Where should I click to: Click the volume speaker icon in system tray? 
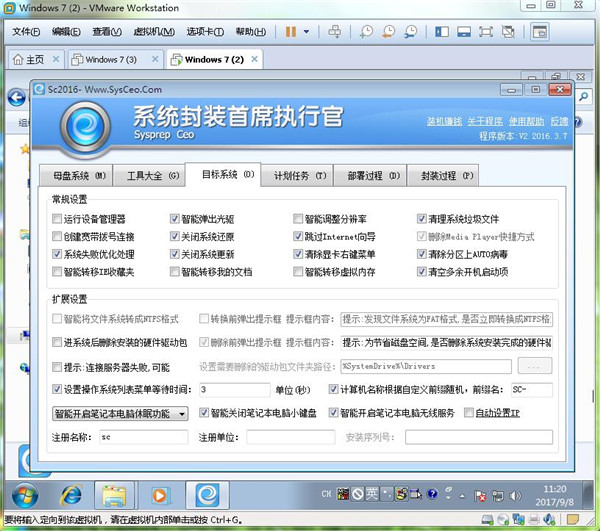[x=515, y=496]
